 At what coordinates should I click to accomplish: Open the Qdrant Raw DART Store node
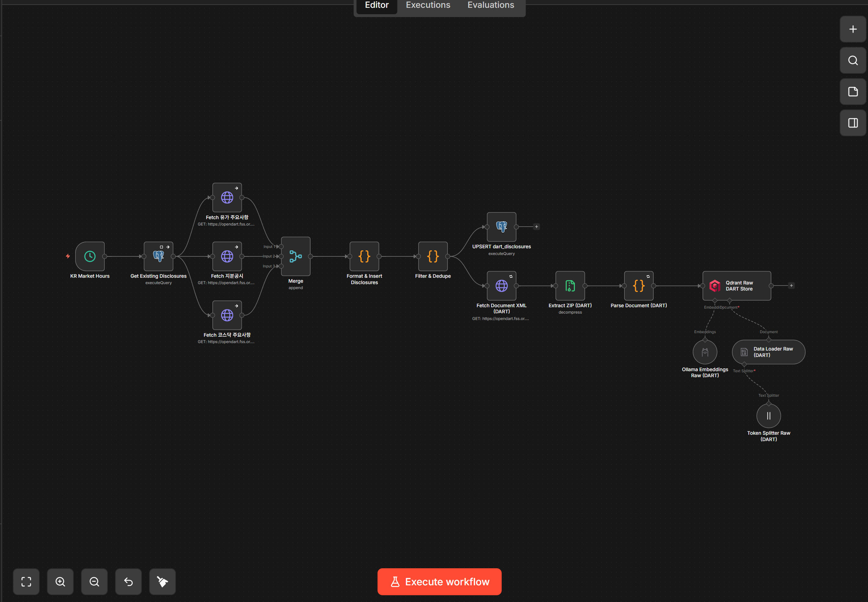tap(736, 286)
